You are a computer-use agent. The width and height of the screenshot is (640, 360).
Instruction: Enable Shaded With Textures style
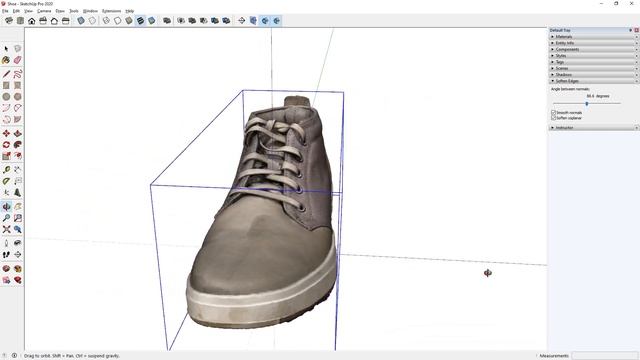pyautogui.click(x=140, y=20)
